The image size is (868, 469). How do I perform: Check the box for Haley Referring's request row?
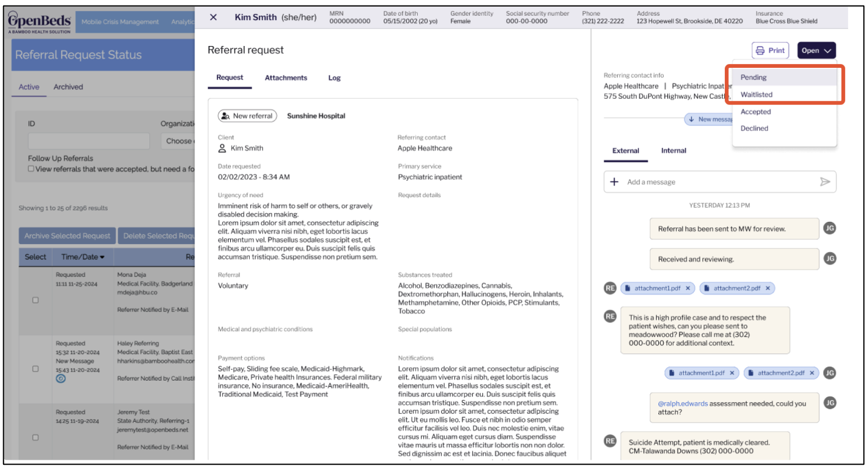(x=35, y=368)
